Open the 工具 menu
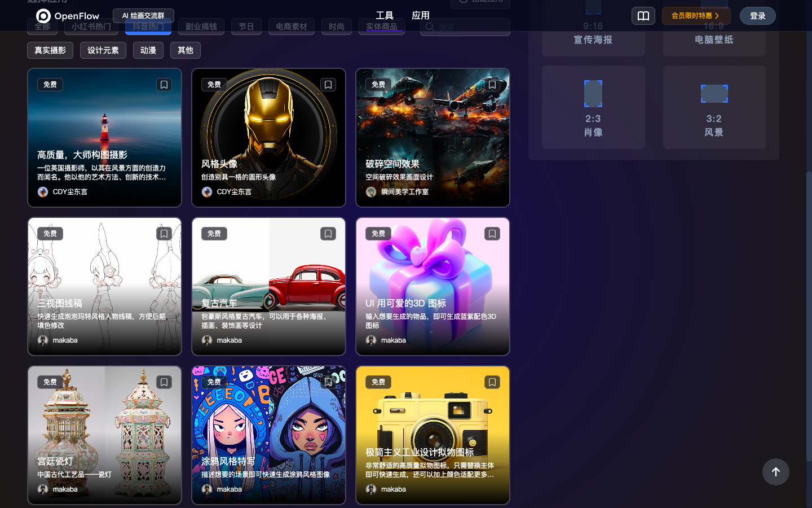Viewport: 812px width, 508px height. coord(385,15)
